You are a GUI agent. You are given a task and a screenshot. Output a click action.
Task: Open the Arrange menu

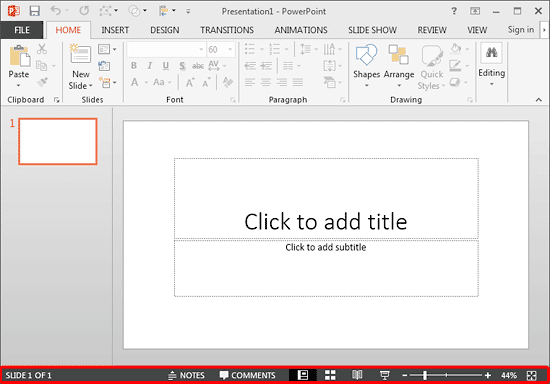pos(399,66)
